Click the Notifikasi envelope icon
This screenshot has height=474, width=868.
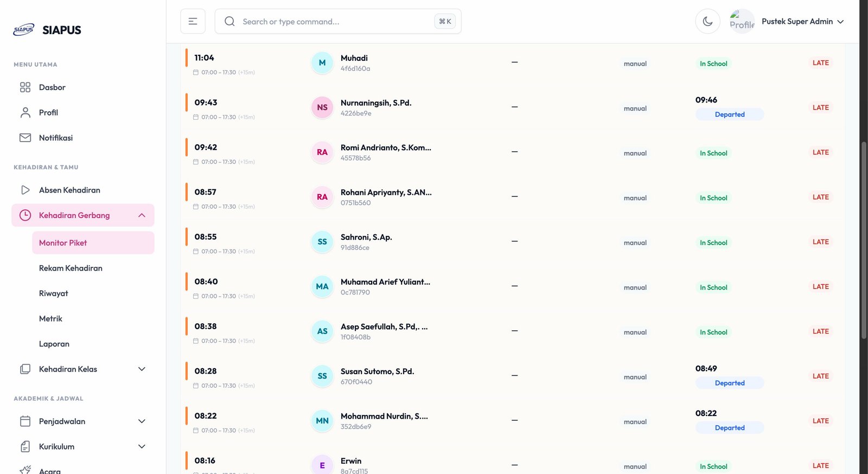[25, 138]
